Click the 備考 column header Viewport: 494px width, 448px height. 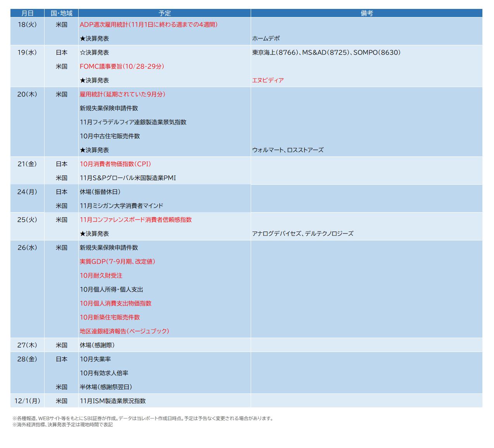[367, 13]
